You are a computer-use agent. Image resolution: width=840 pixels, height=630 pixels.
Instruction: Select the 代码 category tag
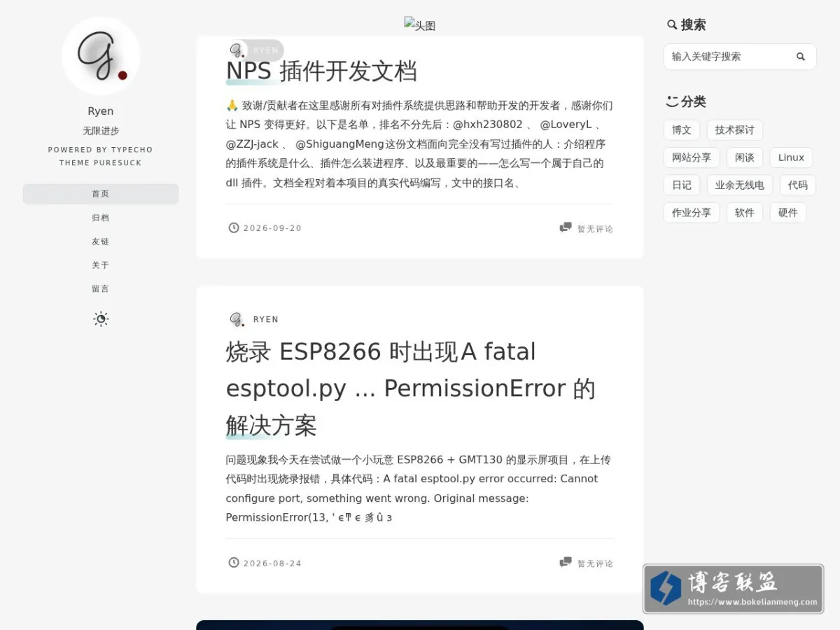(x=798, y=185)
